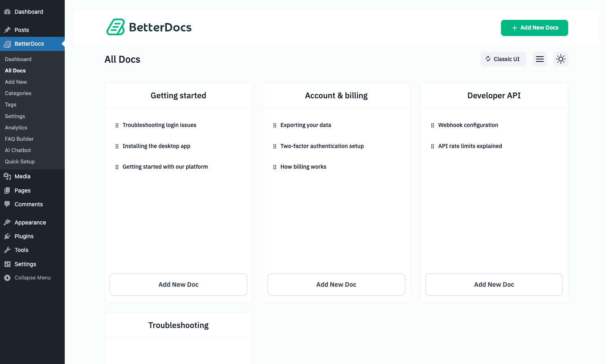Click the Comments bubble icon
607x364 pixels.
pyautogui.click(x=7, y=204)
